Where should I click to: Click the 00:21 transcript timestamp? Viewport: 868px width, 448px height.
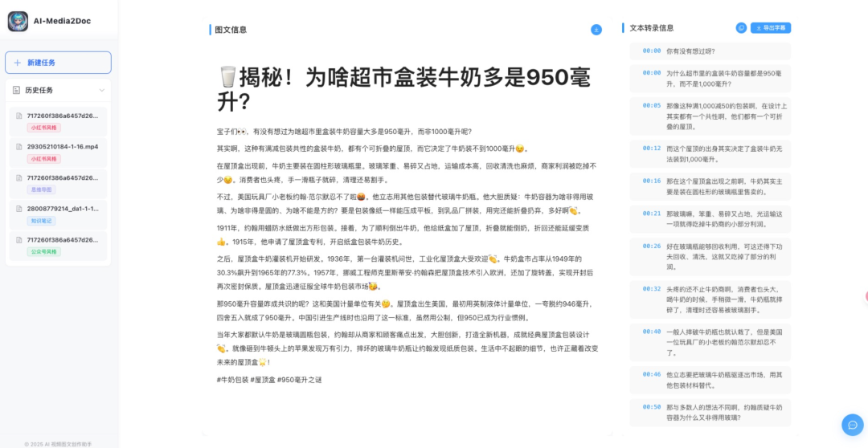tap(652, 214)
